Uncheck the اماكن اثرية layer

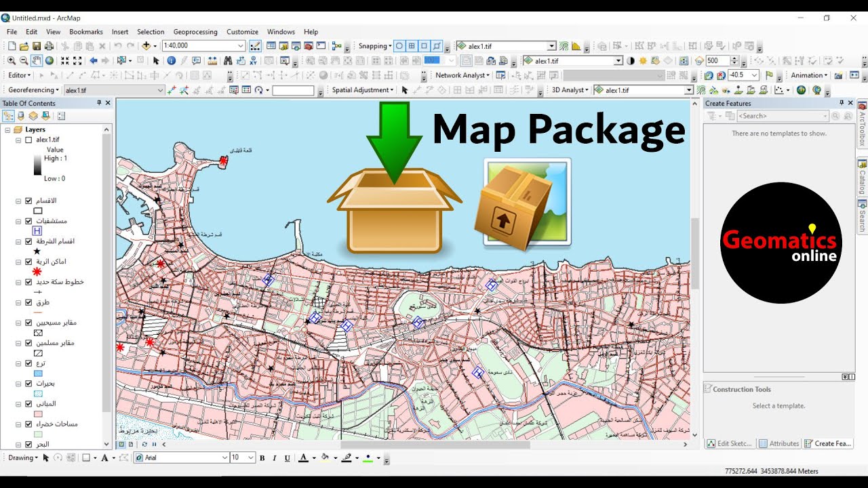[x=28, y=262]
